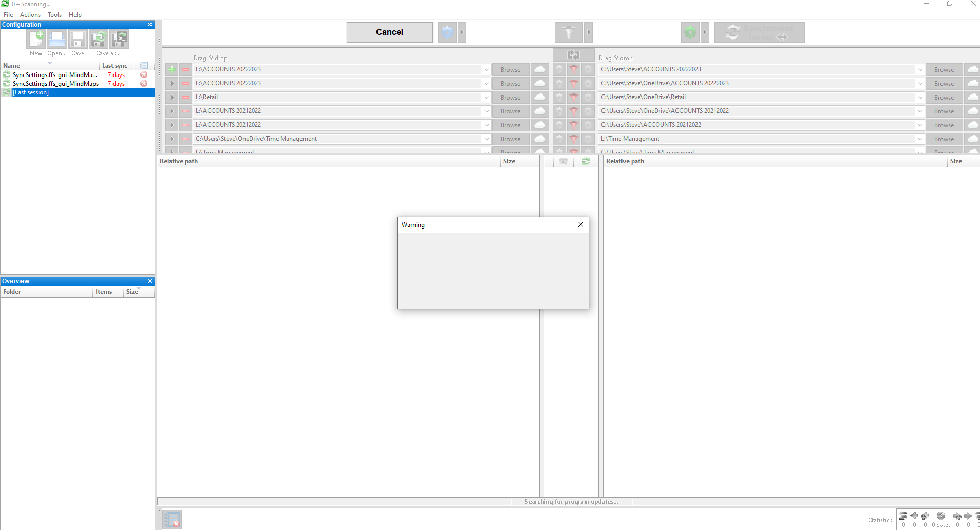Image resolution: width=980 pixels, height=530 pixels.
Task: Open the File menu
Action: pyautogui.click(x=8, y=15)
